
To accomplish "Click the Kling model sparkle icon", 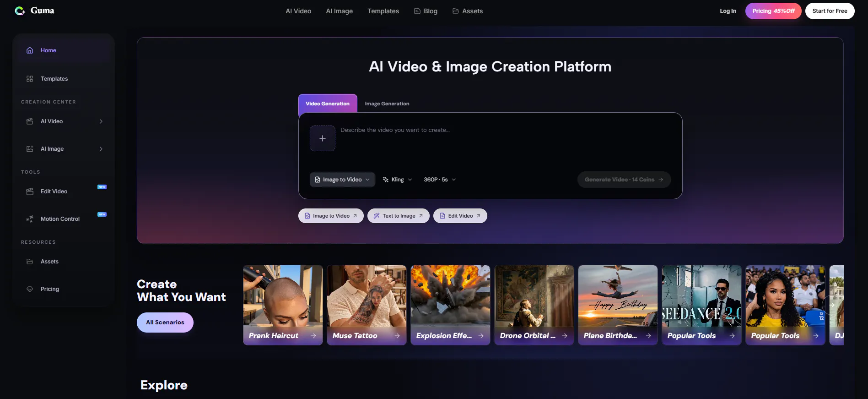I will coord(386,180).
